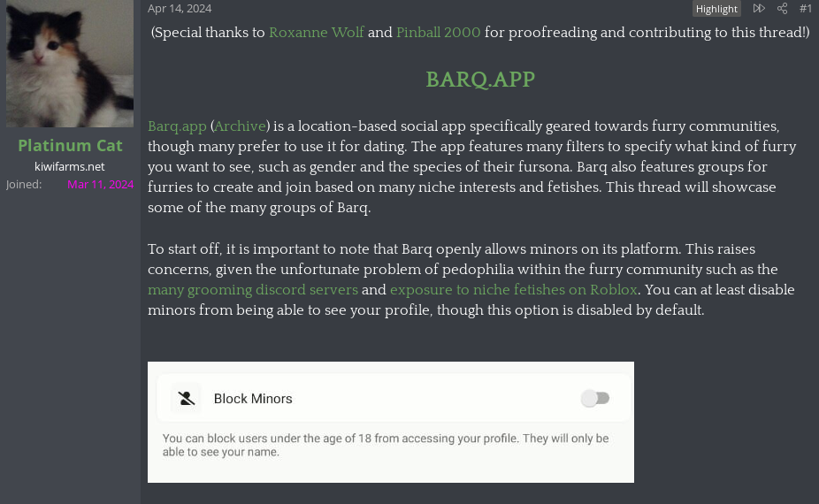Open exposure to niche fetishes on Roblox link
819x504 pixels.
[x=514, y=290]
